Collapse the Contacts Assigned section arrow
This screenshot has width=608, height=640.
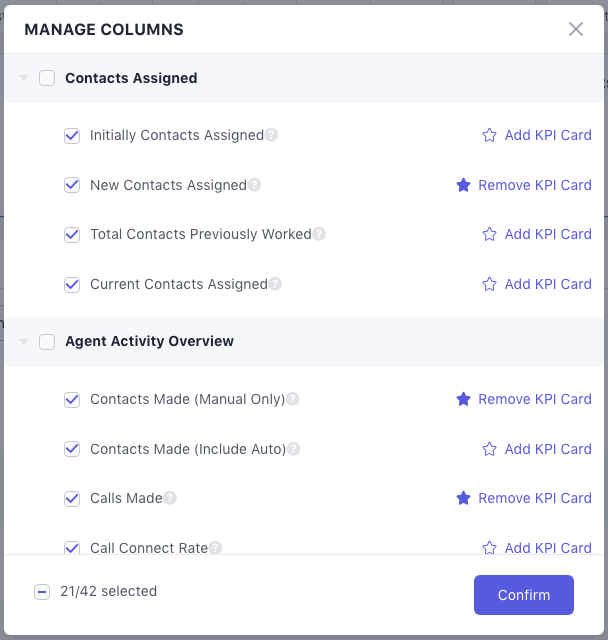pos(24,78)
